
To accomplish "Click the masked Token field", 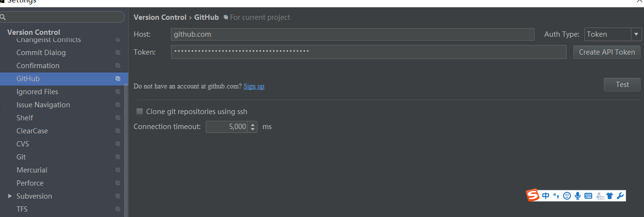I will click(x=368, y=52).
